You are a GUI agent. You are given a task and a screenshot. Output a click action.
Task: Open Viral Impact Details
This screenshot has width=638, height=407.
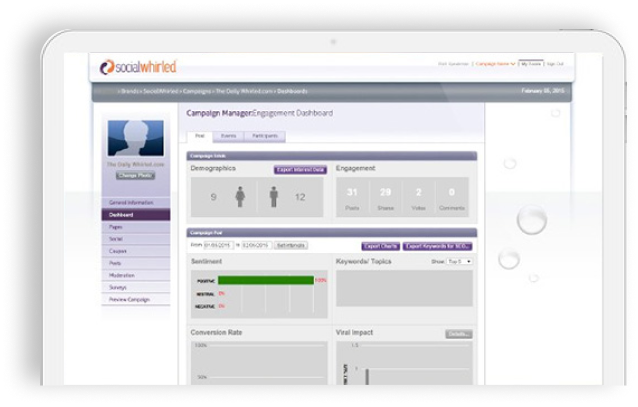tap(458, 333)
